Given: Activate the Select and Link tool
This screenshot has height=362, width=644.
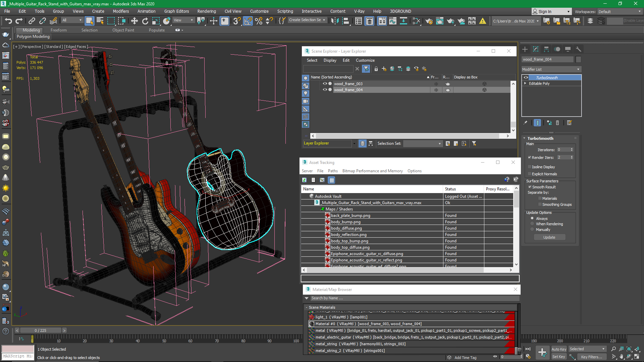Looking at the screenshot, I should [x=32, y=21].
